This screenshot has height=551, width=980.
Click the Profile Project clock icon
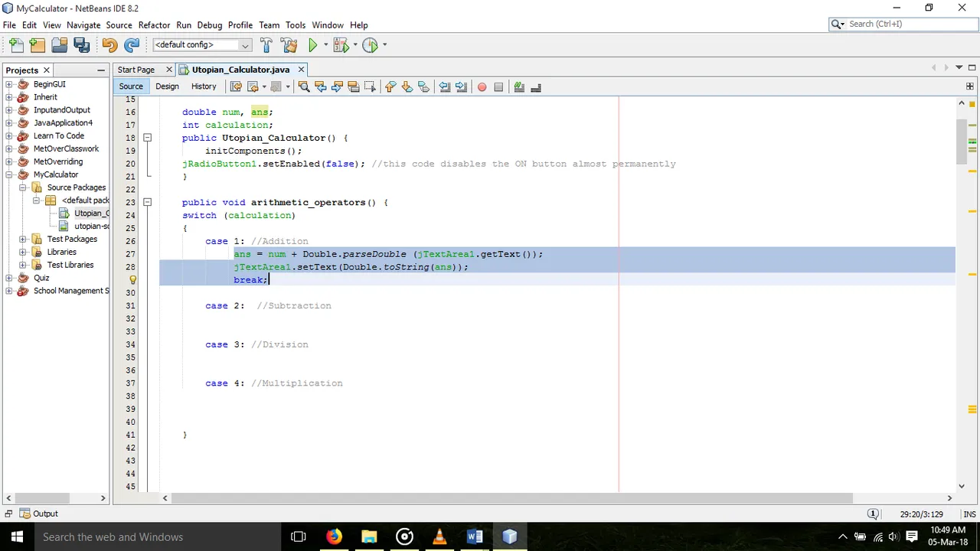coord(370,45)
